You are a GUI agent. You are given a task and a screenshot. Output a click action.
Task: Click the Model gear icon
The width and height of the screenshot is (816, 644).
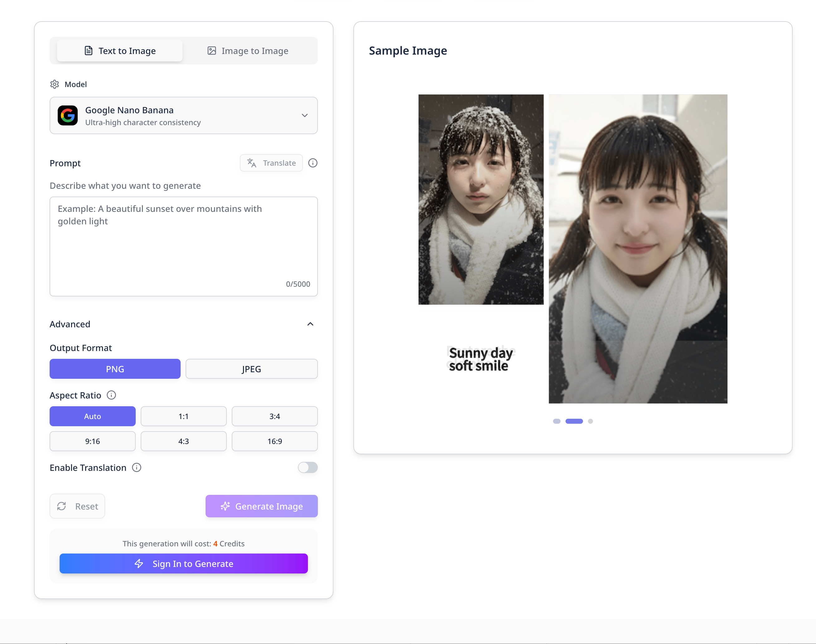coord(55,84)
